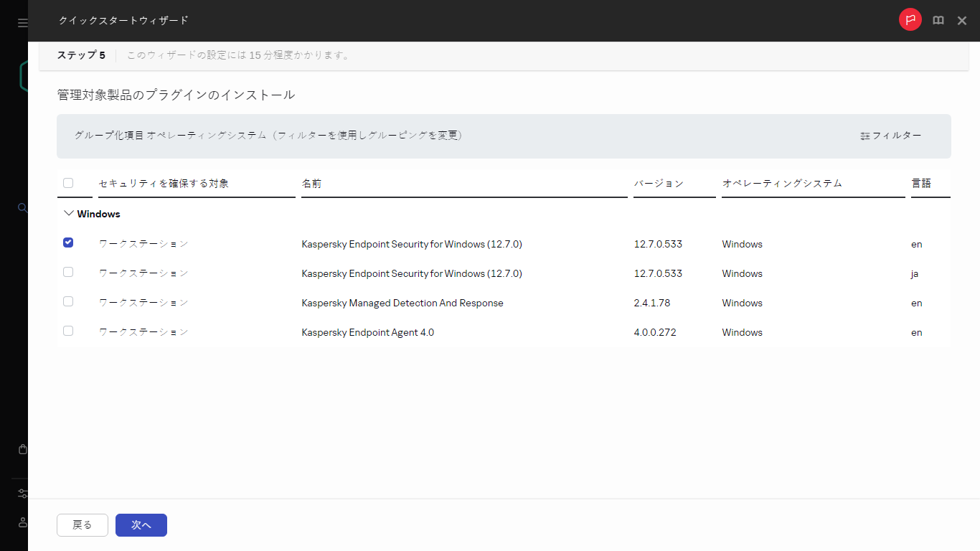The image size is (980, 551).
Task: Click the ワークステーション link for MDR row
Action: tap(143, 302)
